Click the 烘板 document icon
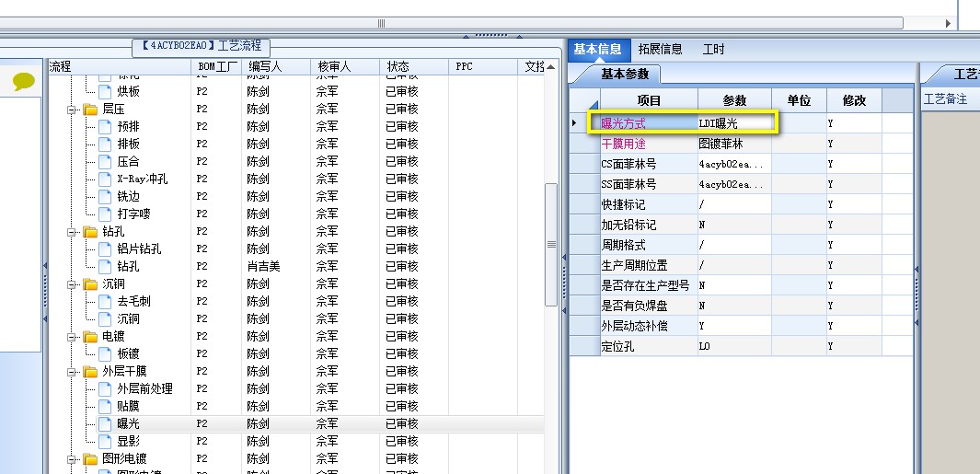Screen dimensions: 980x474 (105, 91)
